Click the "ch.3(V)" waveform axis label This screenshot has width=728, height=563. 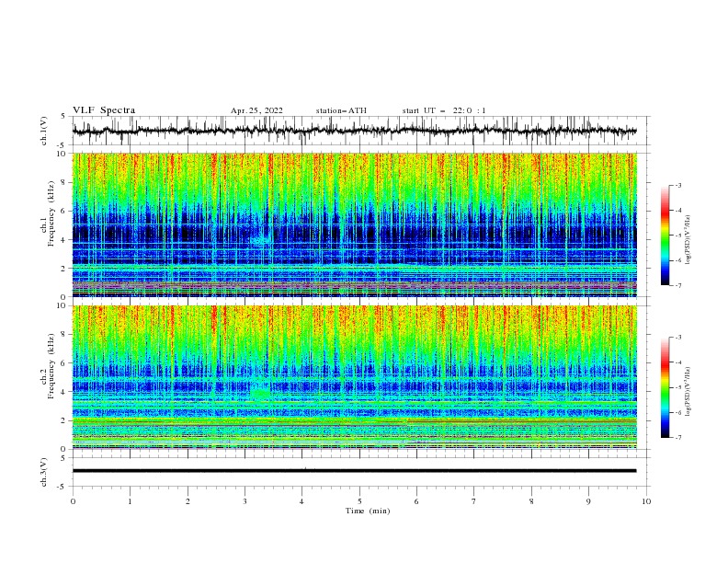pyautogui.click(x=44, y=472)
